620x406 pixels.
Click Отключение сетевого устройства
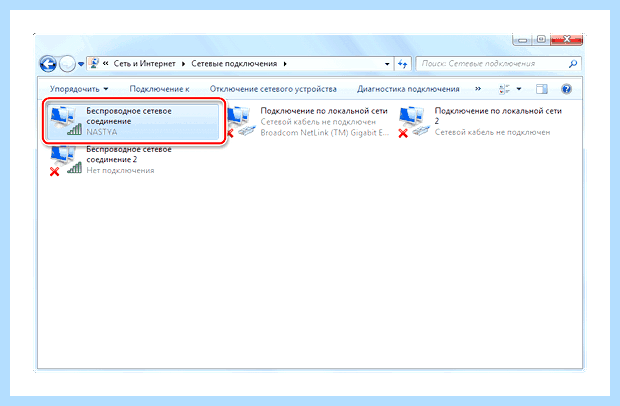pos(273,89)
